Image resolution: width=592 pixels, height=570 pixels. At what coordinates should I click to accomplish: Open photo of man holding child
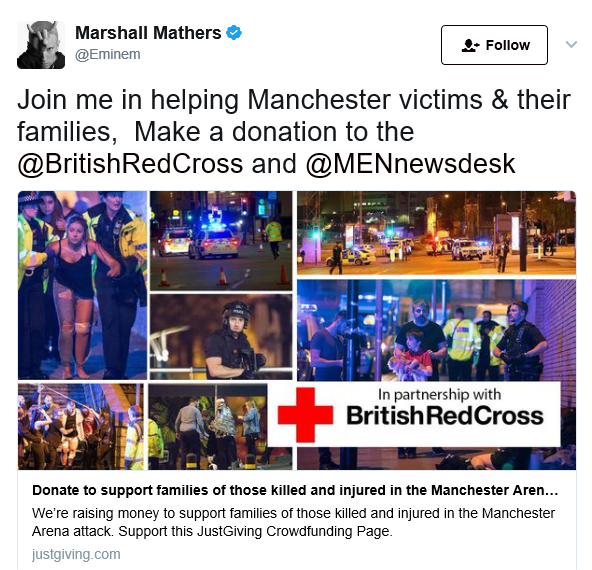pyautogui.click(x=436, y=330)
